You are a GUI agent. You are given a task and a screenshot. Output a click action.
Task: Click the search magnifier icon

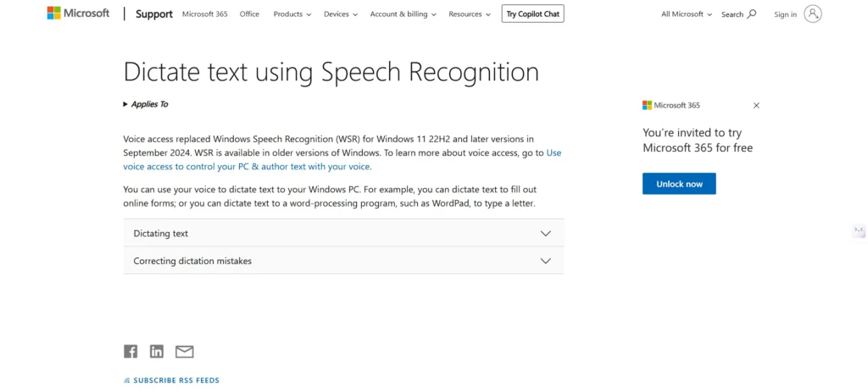752,14
